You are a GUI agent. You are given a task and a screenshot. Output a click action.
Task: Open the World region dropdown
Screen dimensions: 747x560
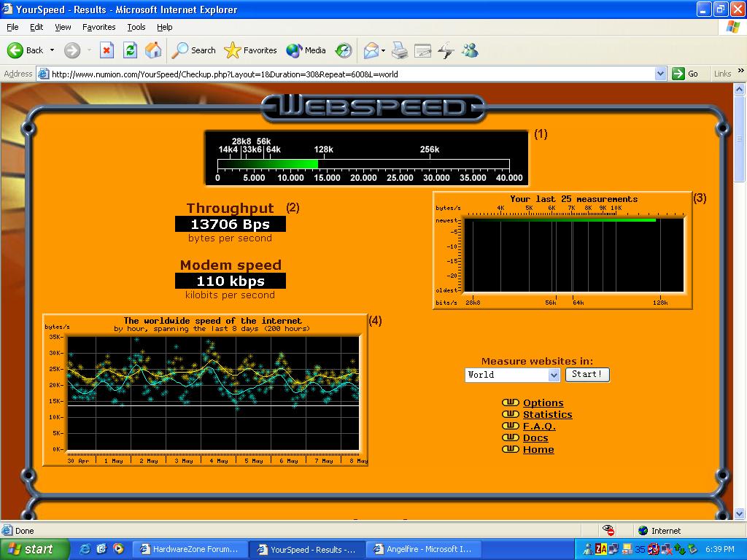click(554, 375)
